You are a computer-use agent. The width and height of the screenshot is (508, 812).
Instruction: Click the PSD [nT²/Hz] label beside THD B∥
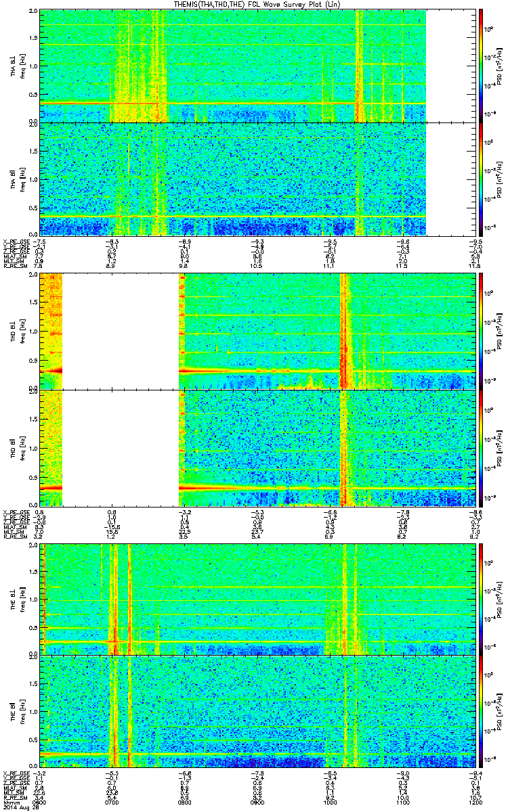pos(500,448)
